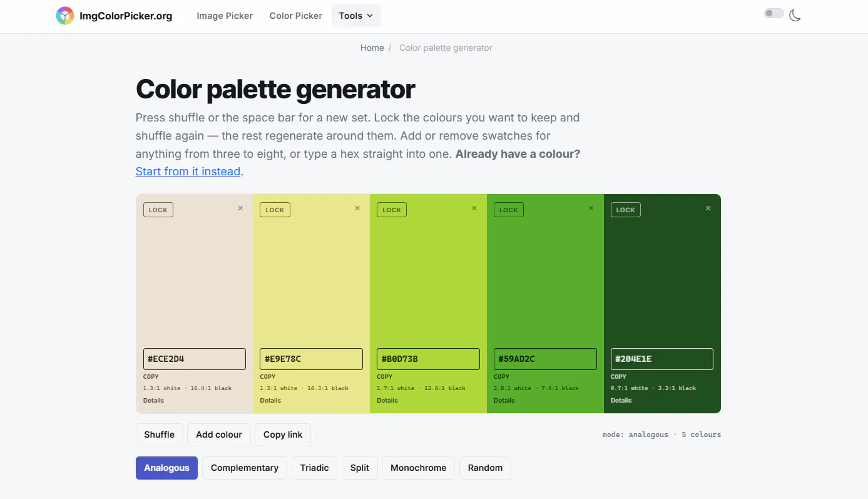The width and height of the screenshot is (868, 499).
Task: Remove the #59AD2C swatch with its X
Action: tap(591, 208)
